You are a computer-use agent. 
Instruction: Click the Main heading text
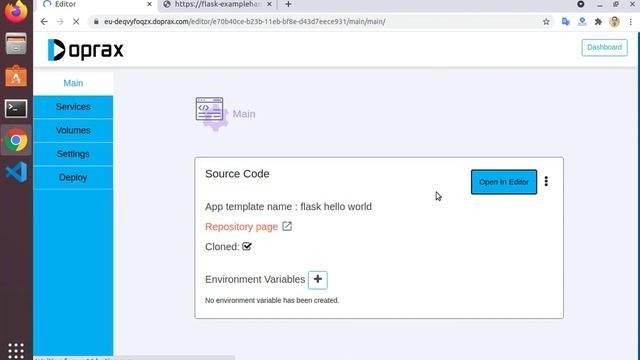(x=244, y=114)
